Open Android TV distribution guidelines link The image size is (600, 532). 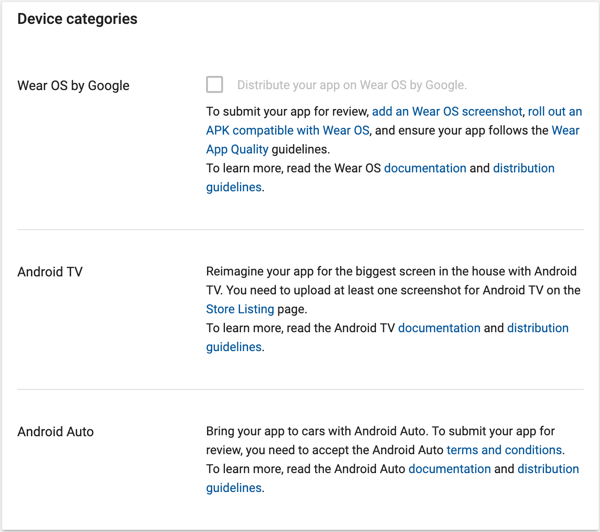point(538,328)
